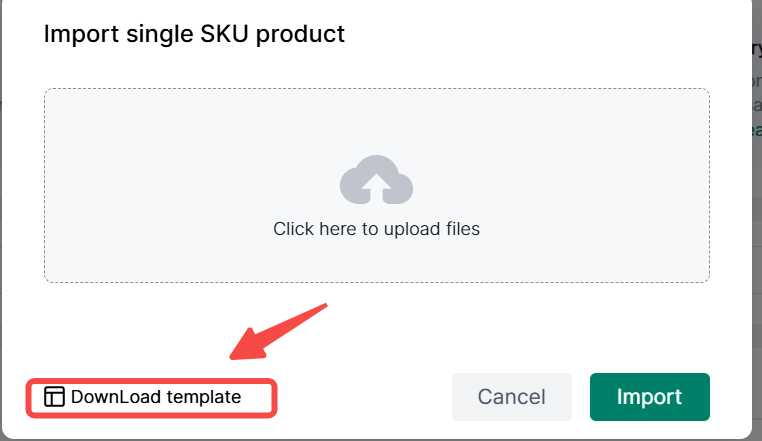Click the red arrow annotation
Image resolution: width=762 pixels, height=441 pixels.
(x=278, y=329)
